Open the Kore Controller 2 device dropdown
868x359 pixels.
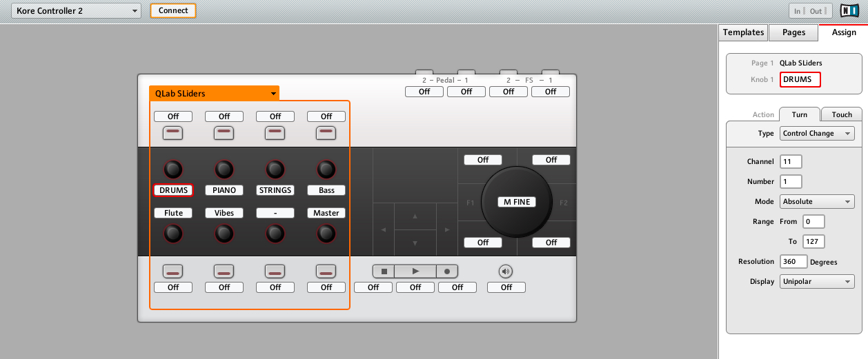click(x=75, y=11)
